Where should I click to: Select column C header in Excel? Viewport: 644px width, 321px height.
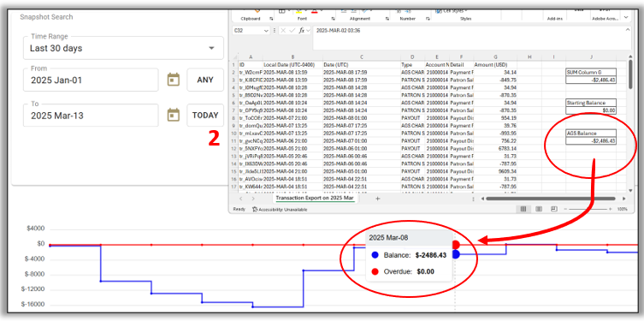pos(362,57)
